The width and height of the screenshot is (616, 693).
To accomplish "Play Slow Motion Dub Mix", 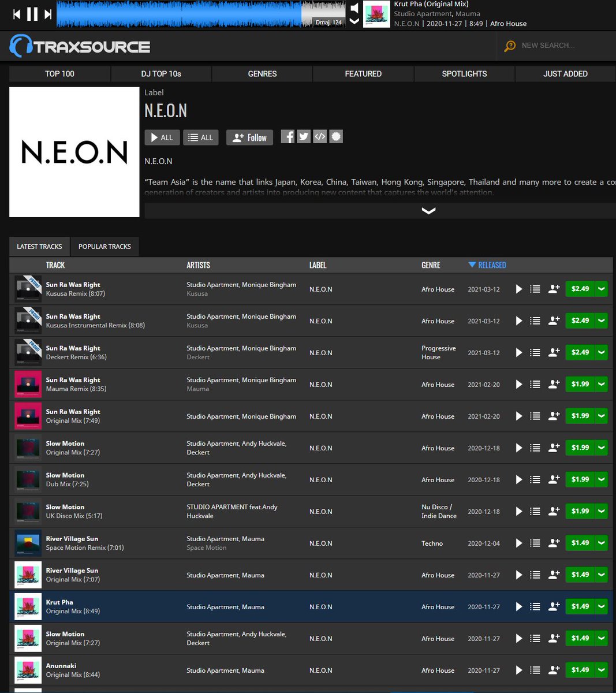I will 518,479.
